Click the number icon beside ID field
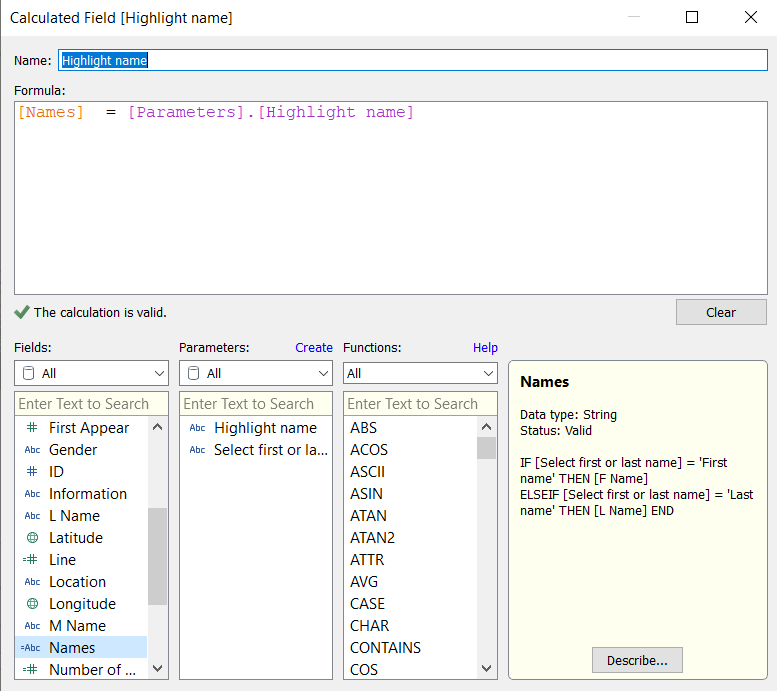This screenshot has height=691, width=777. pos(32,472)
